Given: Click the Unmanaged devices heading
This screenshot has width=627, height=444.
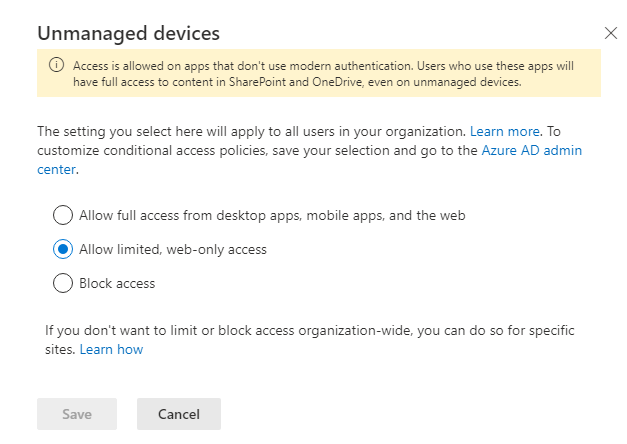Looking at the screenshot, I should (128, 33).
